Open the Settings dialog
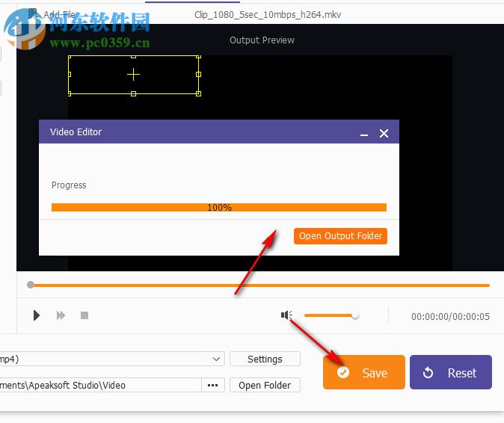 (x=265, y=359)
